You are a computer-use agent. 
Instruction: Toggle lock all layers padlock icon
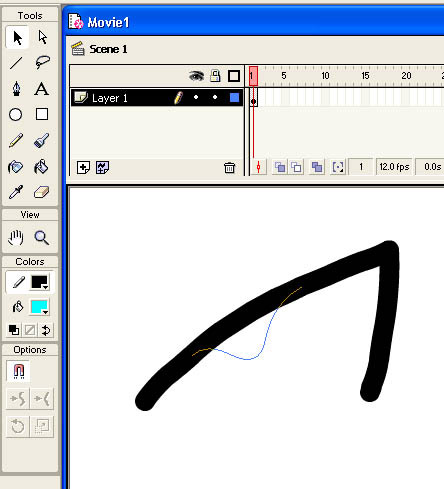[x=215, y=76]
